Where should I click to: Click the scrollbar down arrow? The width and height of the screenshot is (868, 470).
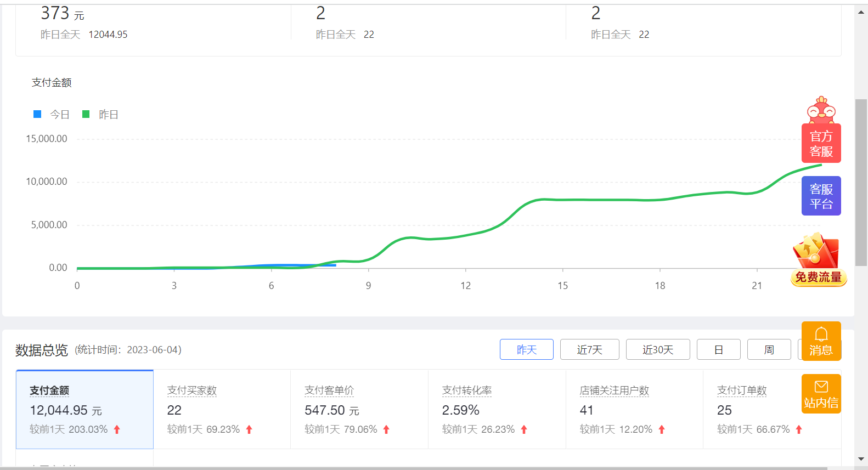coord(861,459)
